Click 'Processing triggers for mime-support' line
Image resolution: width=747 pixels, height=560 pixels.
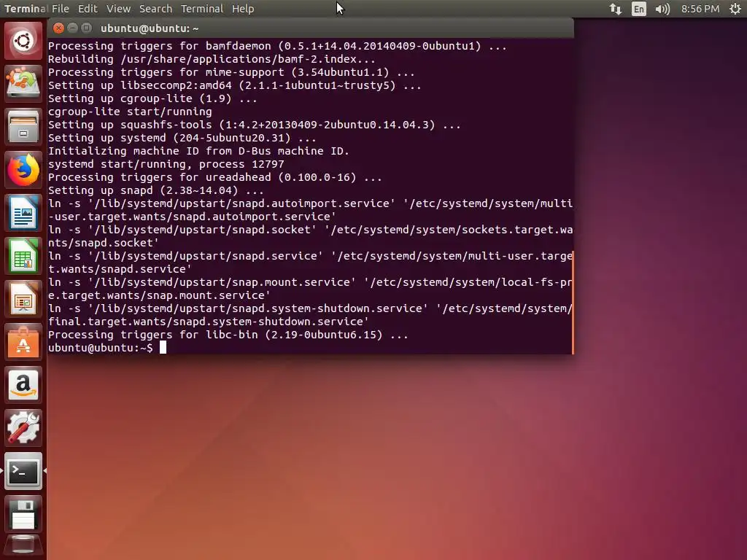click(x=231, y=72)
